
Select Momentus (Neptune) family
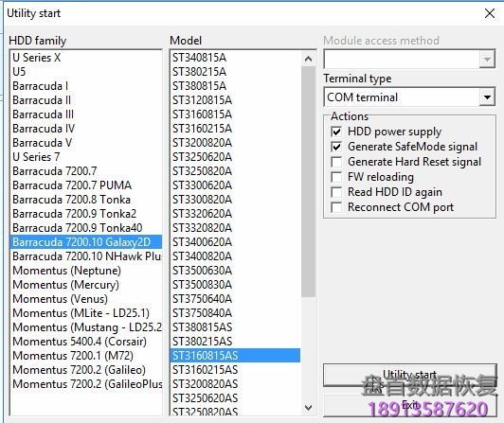[86, 271]
